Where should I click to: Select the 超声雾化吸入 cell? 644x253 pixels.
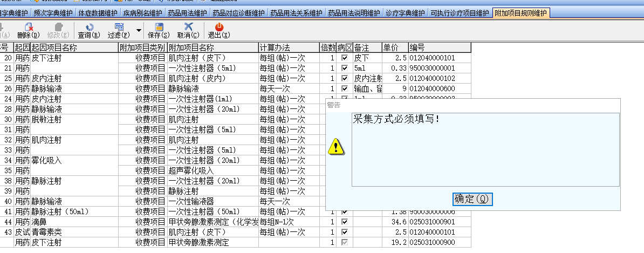point(213,171)
